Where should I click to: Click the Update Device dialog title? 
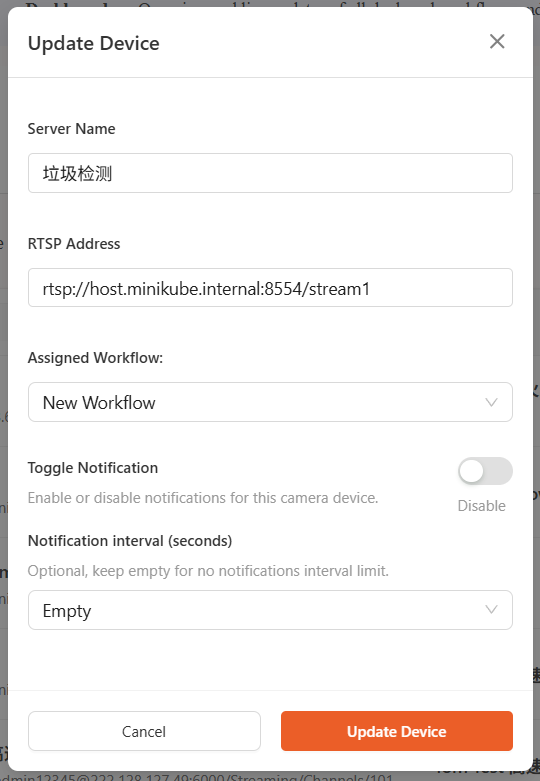(94, 43)
